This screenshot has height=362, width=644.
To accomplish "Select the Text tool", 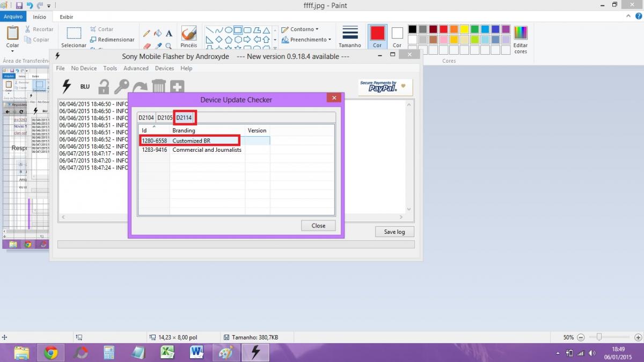I will (x=169, y=33).
